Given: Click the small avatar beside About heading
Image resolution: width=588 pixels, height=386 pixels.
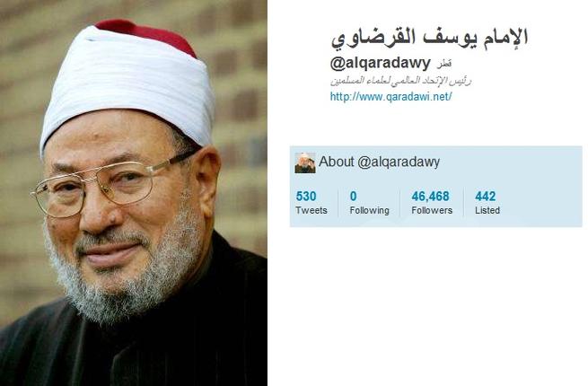Looking at the screenshot, I should pyautogui.click(x=305, y=162).
